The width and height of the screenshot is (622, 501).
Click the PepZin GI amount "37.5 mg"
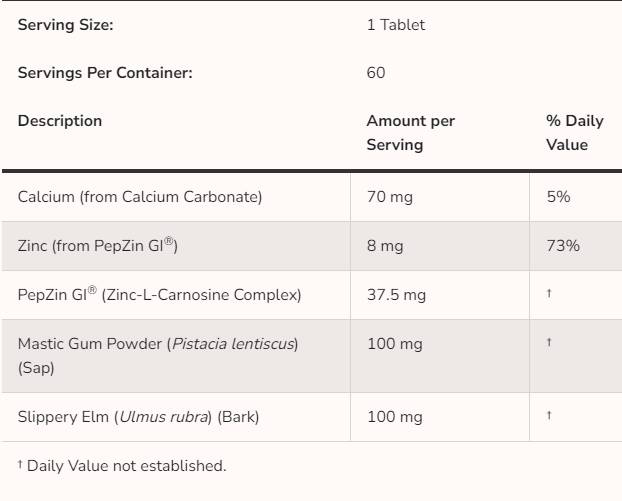coord(396,295)
